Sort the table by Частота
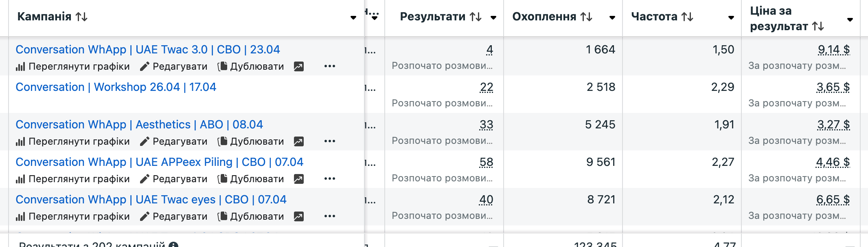This screenshot has width=868, height=247. [688, 17]
